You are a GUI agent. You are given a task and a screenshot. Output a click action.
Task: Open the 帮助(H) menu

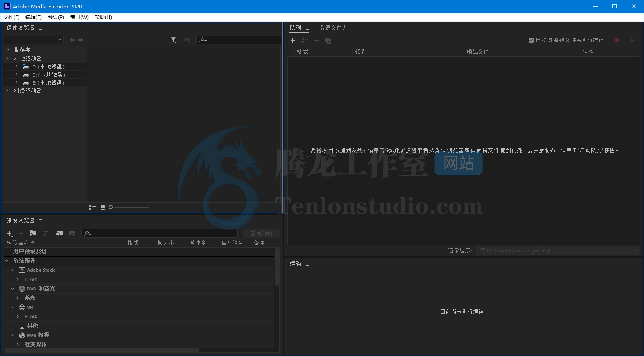coord(103,17)
